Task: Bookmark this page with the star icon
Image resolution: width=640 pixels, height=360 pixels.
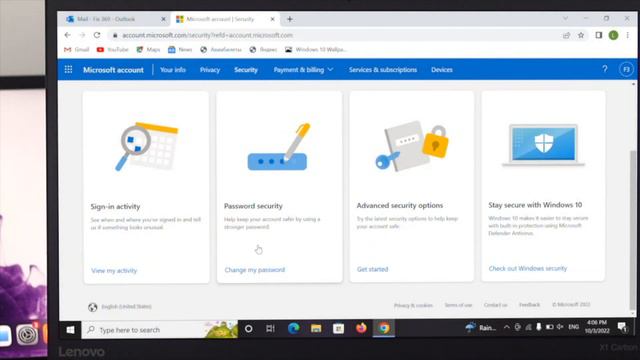Action: tap(581, 36)
